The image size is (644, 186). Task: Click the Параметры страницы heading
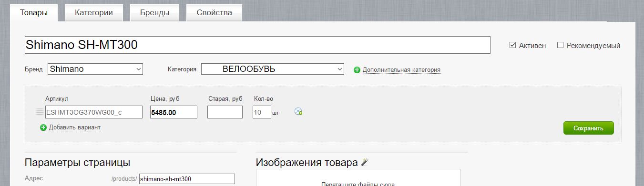[78, 162]
